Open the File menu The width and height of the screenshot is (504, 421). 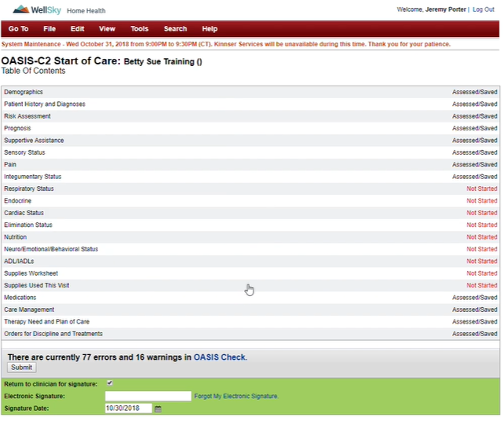49,29
